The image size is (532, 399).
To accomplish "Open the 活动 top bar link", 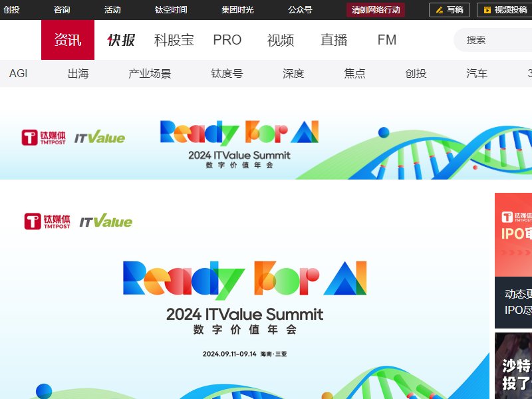I will [x=112, y=10].
